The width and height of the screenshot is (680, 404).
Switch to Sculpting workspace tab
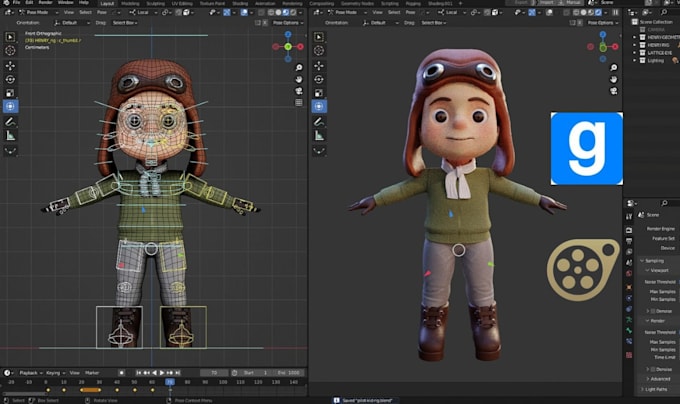155,3
